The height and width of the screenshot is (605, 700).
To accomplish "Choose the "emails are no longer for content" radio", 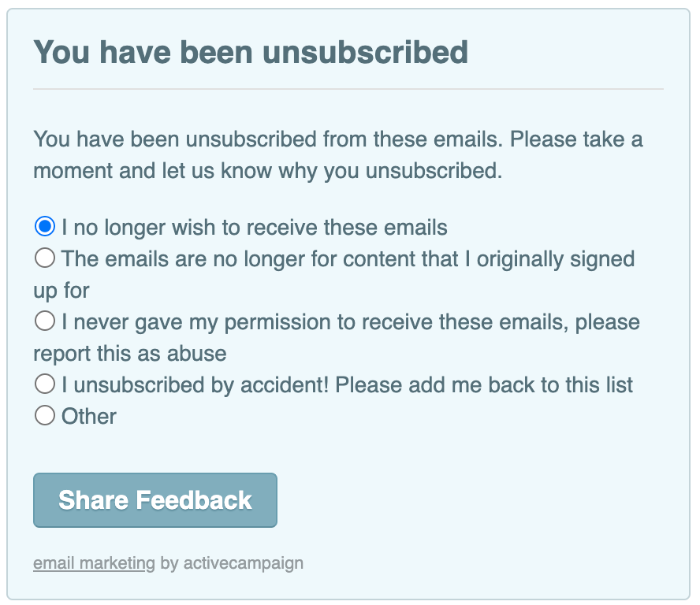I will (x=45, y=258).
